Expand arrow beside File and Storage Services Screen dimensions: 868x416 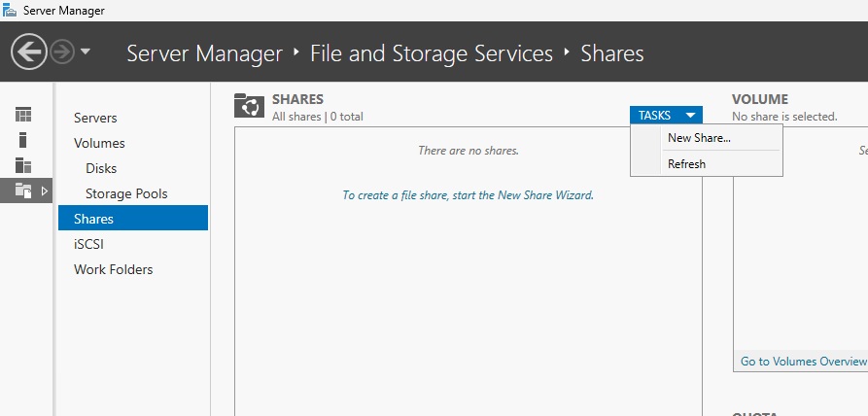(x=45, y=191)
